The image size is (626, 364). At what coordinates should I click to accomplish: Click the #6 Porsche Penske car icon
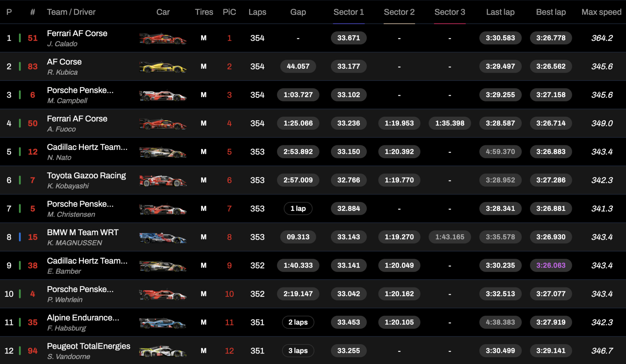(163, 95)
